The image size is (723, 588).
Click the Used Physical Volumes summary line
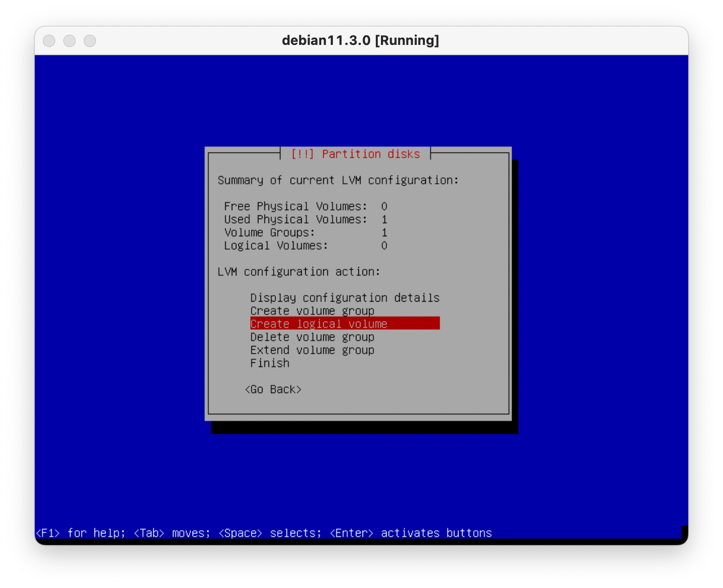(305, 219)
